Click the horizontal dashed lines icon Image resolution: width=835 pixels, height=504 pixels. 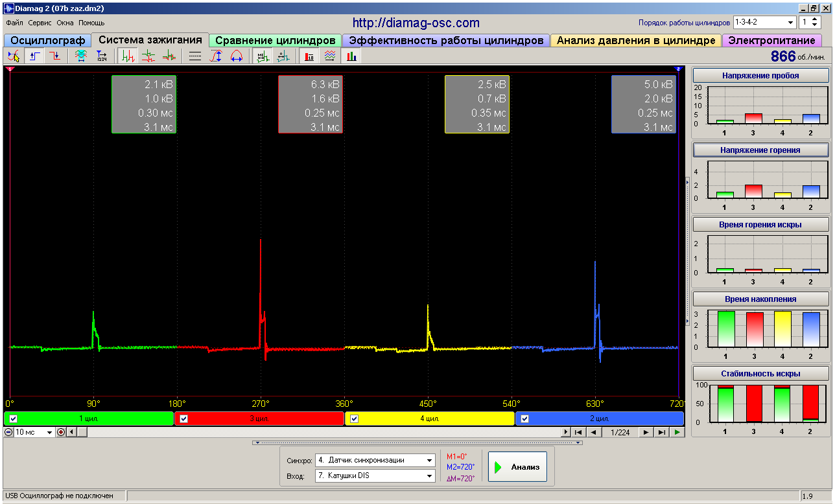coord(195,56)
